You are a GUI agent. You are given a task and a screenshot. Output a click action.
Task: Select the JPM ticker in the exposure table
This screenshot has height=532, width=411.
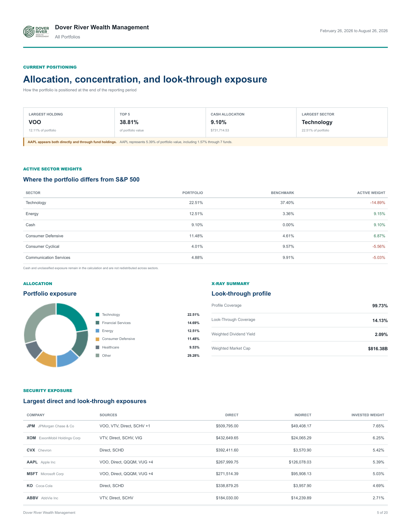pos(31,426)
